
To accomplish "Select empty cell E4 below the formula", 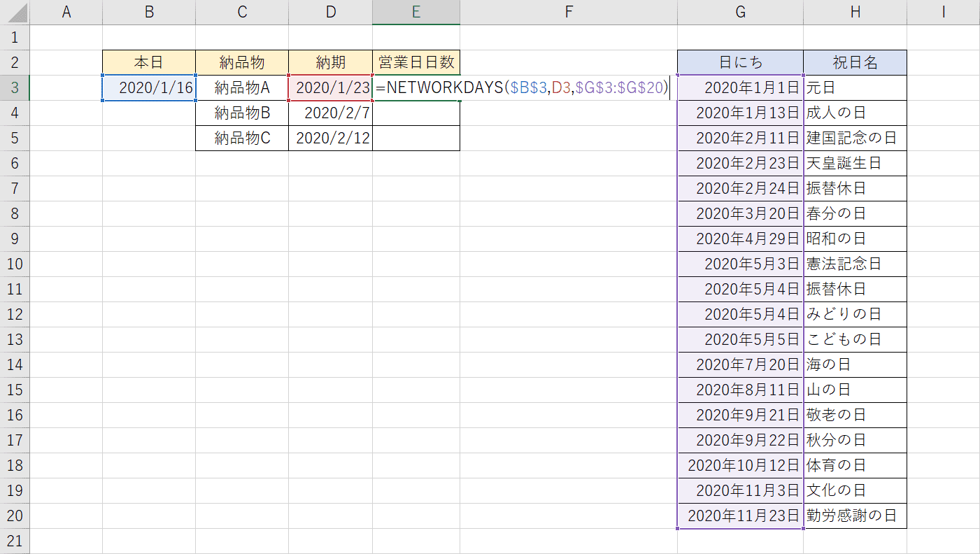I will (416, 113).
